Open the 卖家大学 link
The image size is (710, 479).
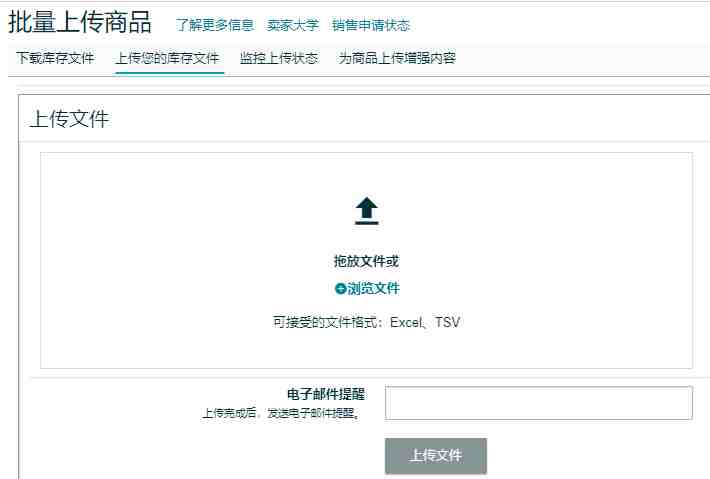pyautogui.click(x=293, y=25)
